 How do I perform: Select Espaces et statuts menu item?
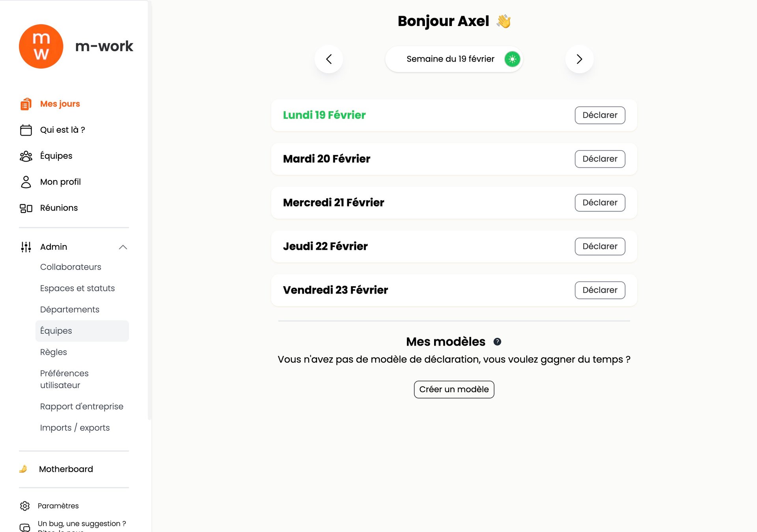point(77,288)
